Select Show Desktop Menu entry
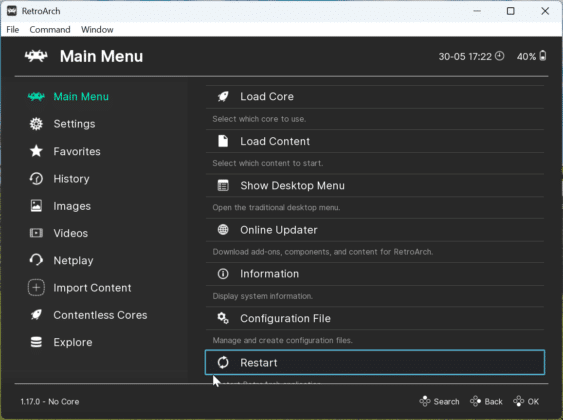Viewport: 563px width, 420px height. click(375, 186)
